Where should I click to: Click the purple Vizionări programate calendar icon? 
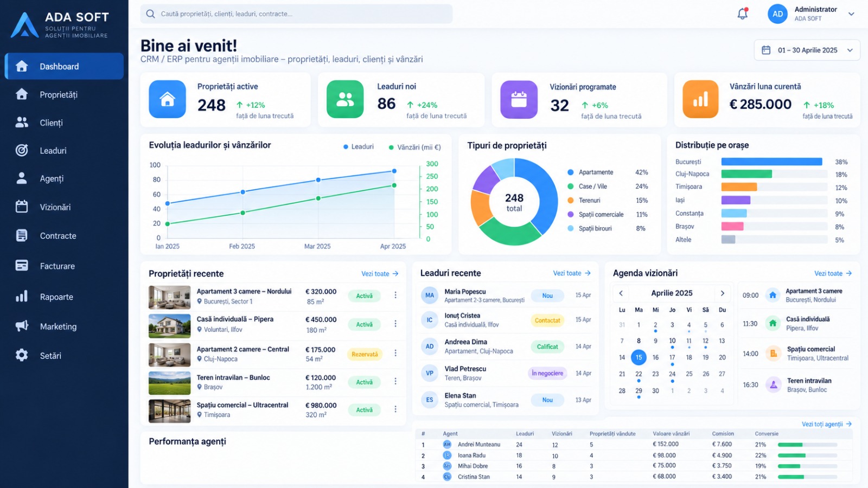point(519,99)
